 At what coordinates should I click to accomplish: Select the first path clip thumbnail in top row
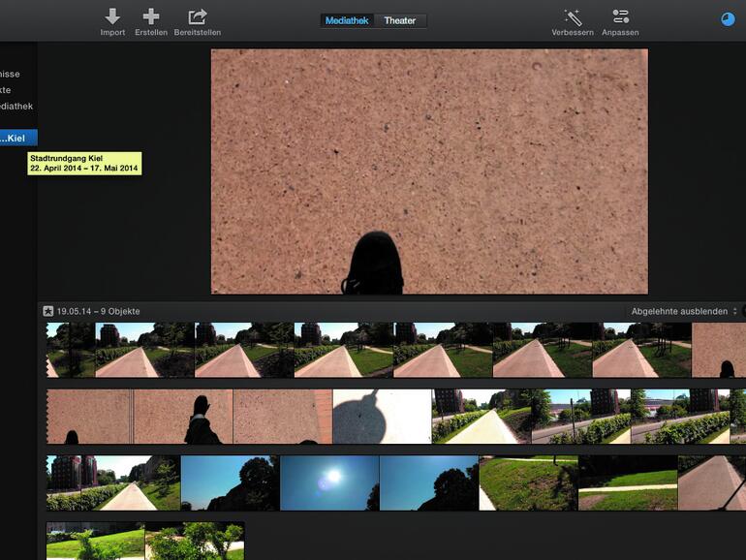(71, 350)
